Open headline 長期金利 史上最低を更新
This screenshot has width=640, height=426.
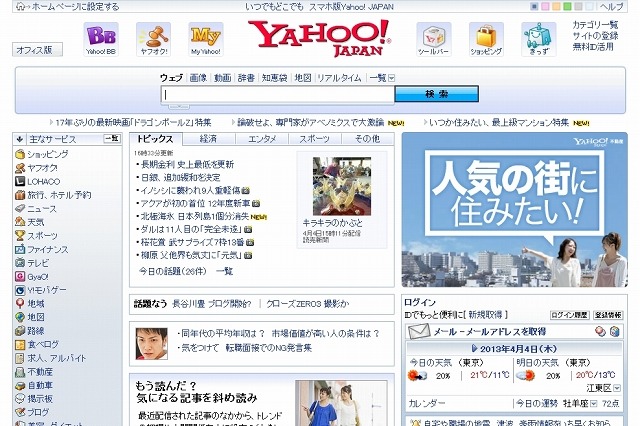187,164
